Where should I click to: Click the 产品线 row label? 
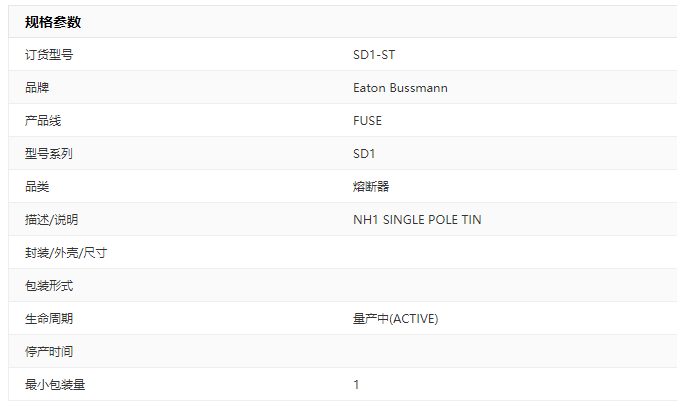tap(43, 120)
